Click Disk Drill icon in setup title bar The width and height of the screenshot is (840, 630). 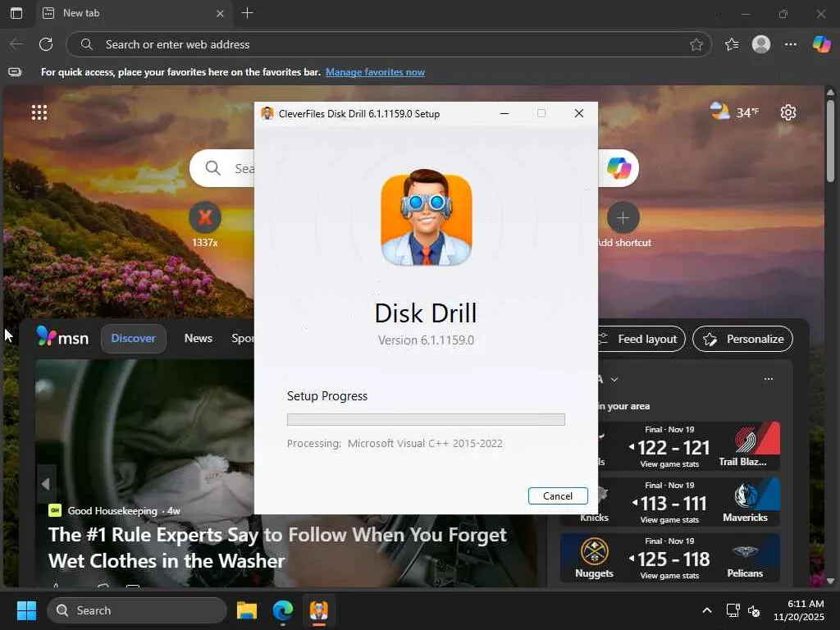pyautogui.click(x=267, y=113)
